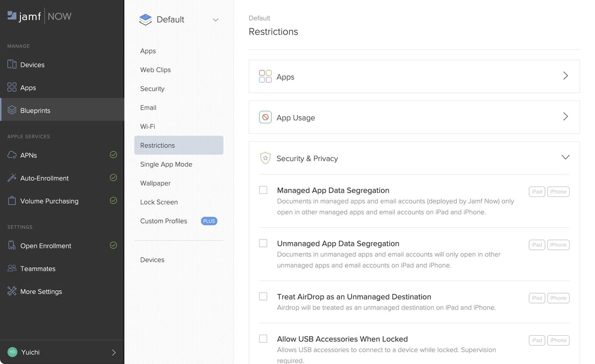Click the green checkmark beside Auto-Enrollment
This screenshot has height=364, width=595.
[114, 178]
